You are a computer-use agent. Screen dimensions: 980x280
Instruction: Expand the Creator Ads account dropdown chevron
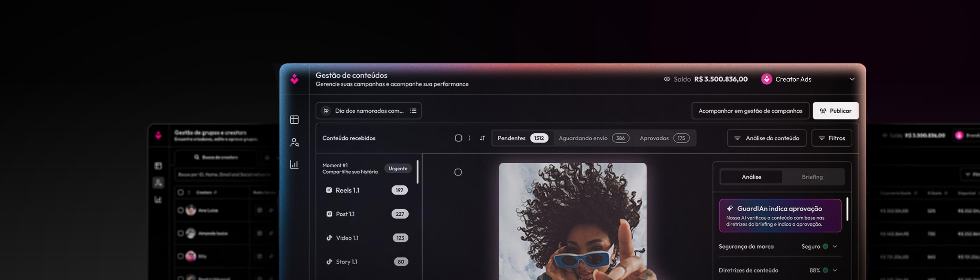(x=852, y=79)
